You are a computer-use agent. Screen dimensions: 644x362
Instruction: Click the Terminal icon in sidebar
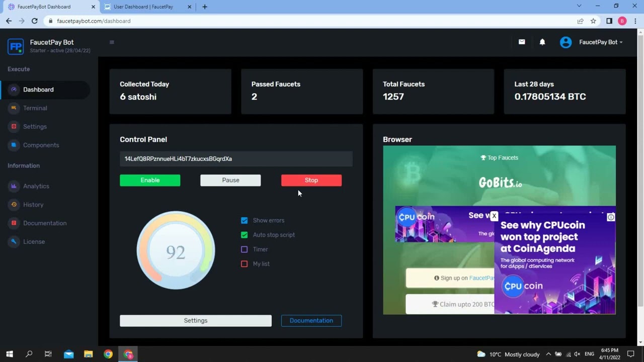(14, 108)
